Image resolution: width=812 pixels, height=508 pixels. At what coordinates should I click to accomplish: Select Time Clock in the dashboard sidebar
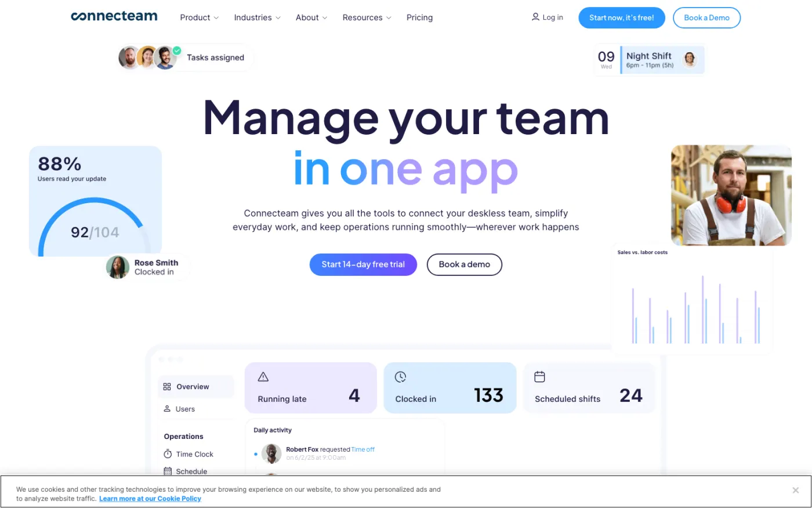click(x=188, y=454)
